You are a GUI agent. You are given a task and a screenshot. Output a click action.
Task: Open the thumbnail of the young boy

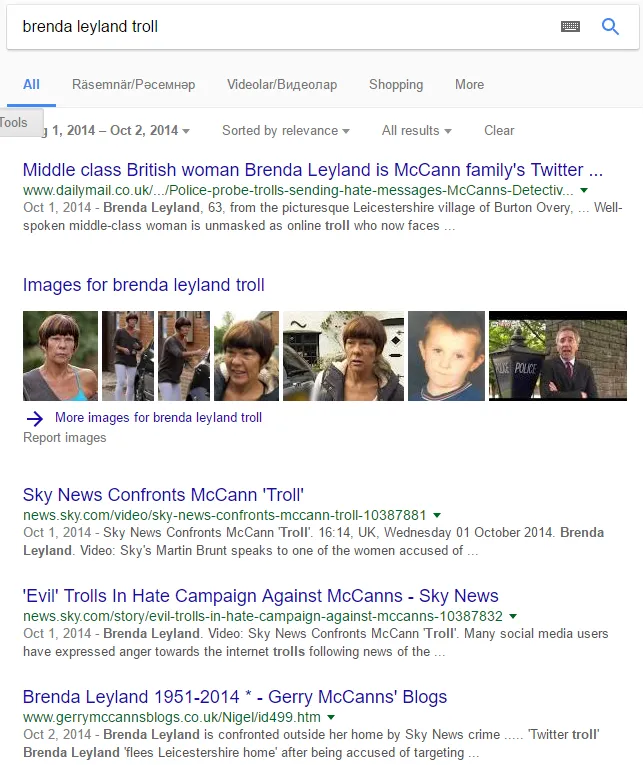pyautogui.click(x=447, y=356)
